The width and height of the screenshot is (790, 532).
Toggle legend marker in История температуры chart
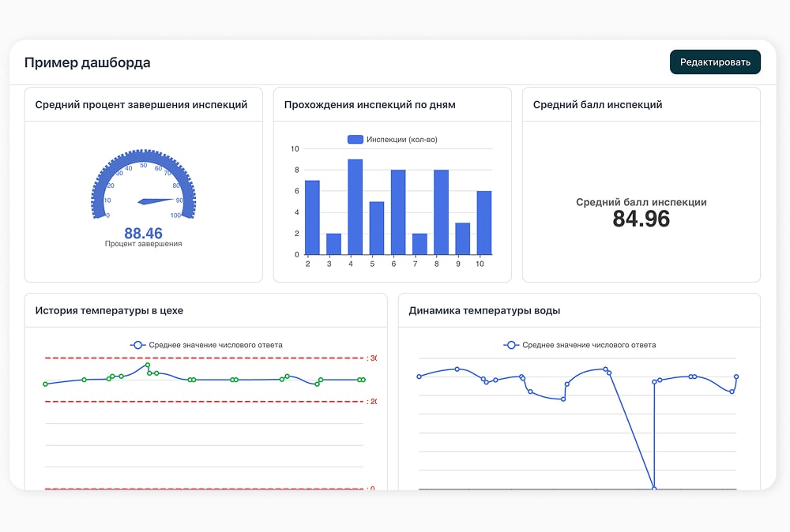[x=137, y=345]
